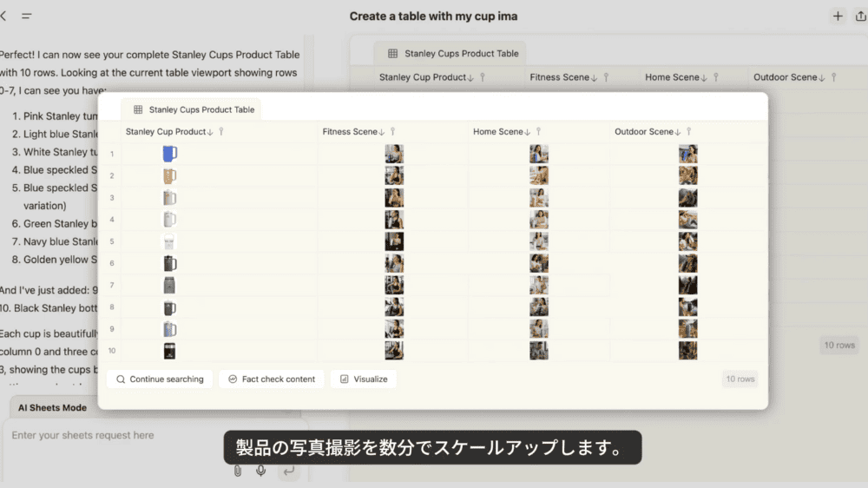Sort background Stanley Cup Product column
The width and height of the screenshot is (868, 488).
(470, 77)
